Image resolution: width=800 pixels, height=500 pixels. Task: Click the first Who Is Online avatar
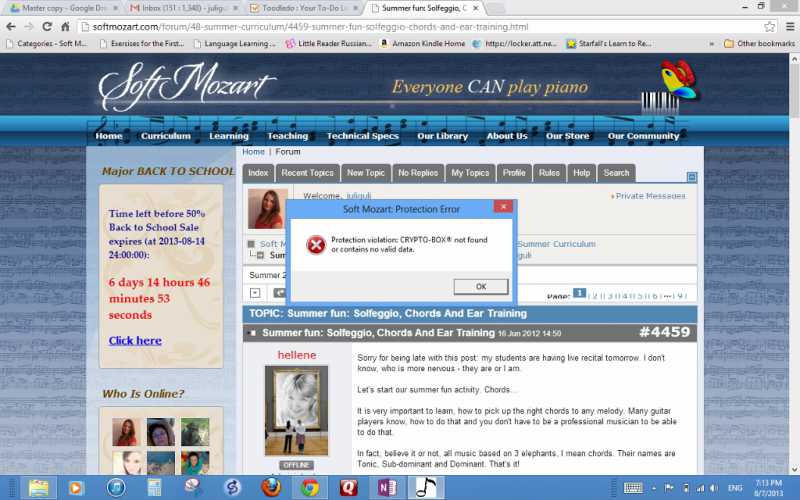click(x=124, y=432)
